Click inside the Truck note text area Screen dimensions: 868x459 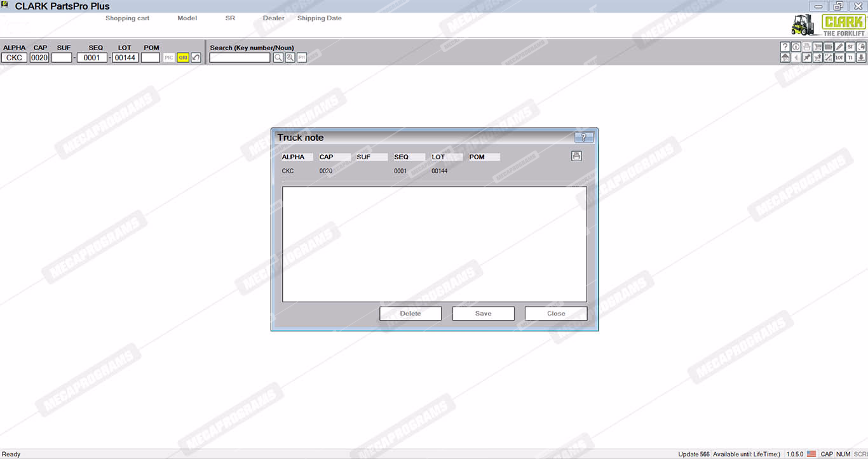pyautogui.click(x=434, y=244)
